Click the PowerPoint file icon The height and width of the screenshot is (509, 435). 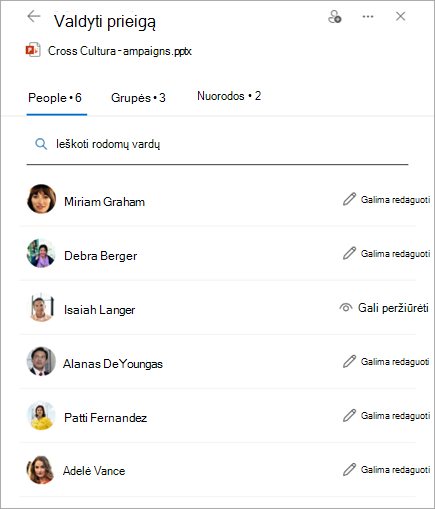click(33, 50)
